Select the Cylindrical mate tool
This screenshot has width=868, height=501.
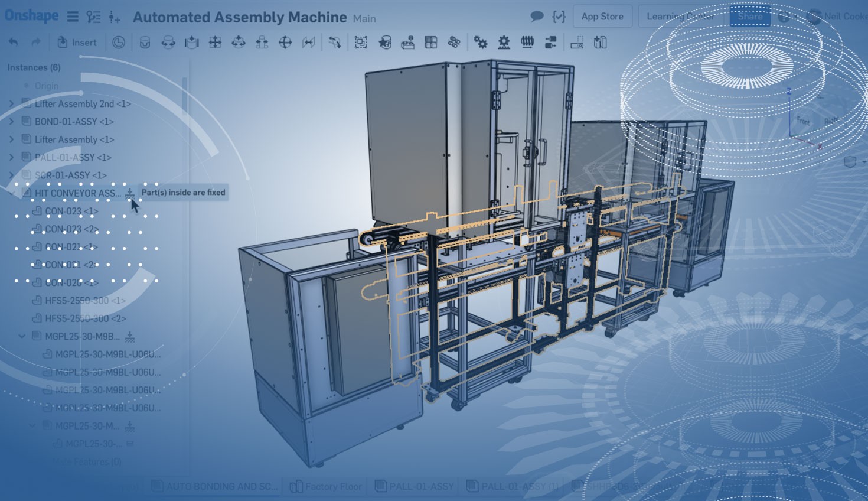(x=239, y=43)
